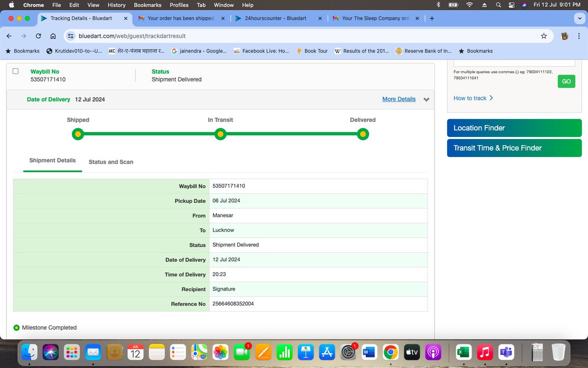
Task: Open Control Center in menu bar
Action: click(511, 5)
